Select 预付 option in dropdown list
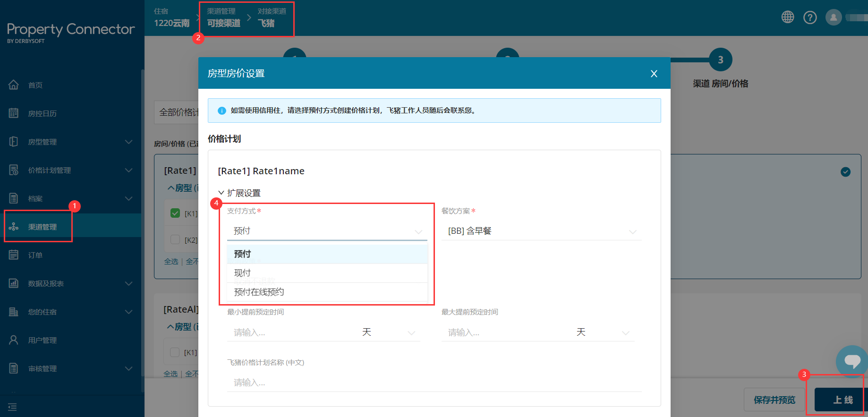Image resolution: width=868 pixels, height=417 pixels. point(327,254)
